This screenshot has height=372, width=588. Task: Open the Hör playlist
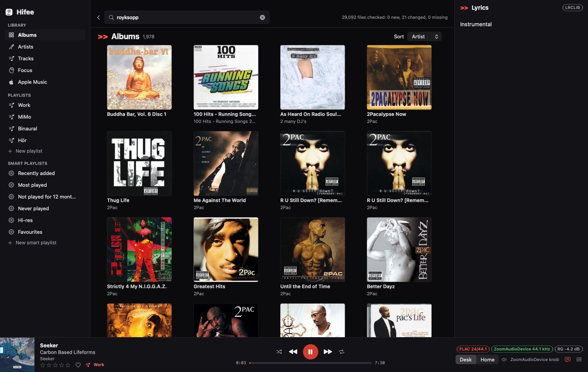(45, 140)
